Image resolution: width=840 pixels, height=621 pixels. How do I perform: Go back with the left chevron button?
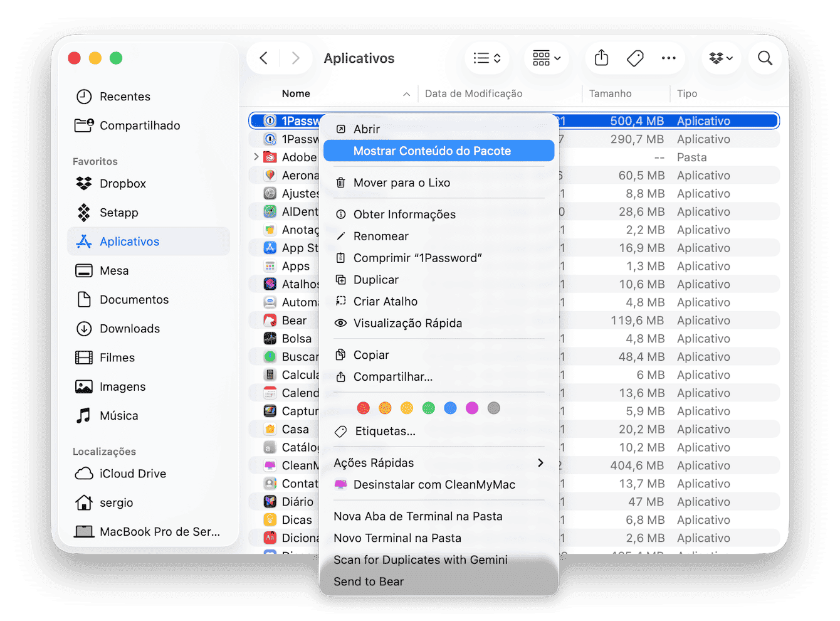pos(264,58)
